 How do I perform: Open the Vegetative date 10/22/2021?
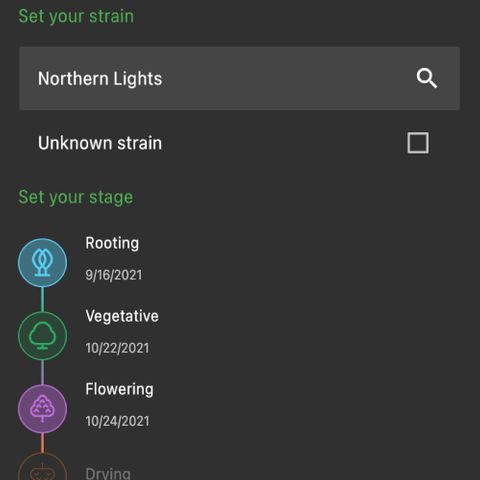tap(117, 348)
